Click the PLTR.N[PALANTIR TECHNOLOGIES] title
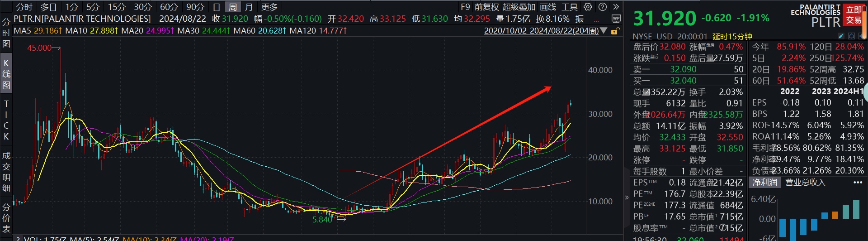Image resolution: width=868 pixels, height=241 pixels. [x=82, y=19]
